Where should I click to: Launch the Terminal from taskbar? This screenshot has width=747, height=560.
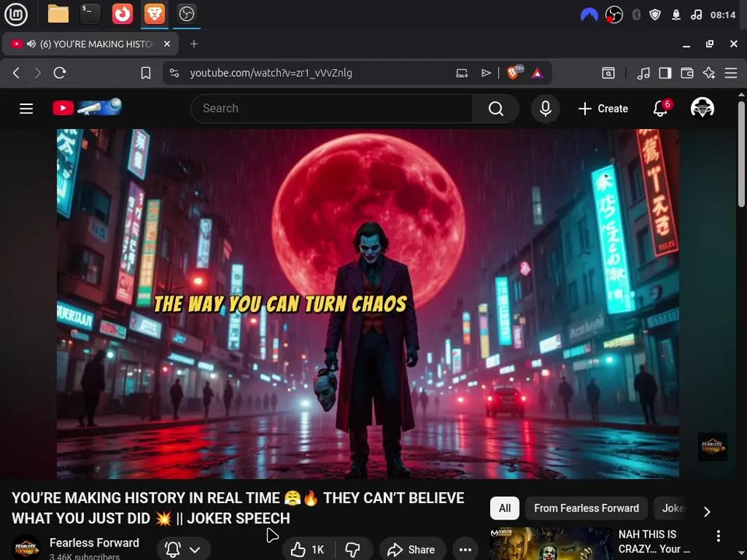(90, 14)
